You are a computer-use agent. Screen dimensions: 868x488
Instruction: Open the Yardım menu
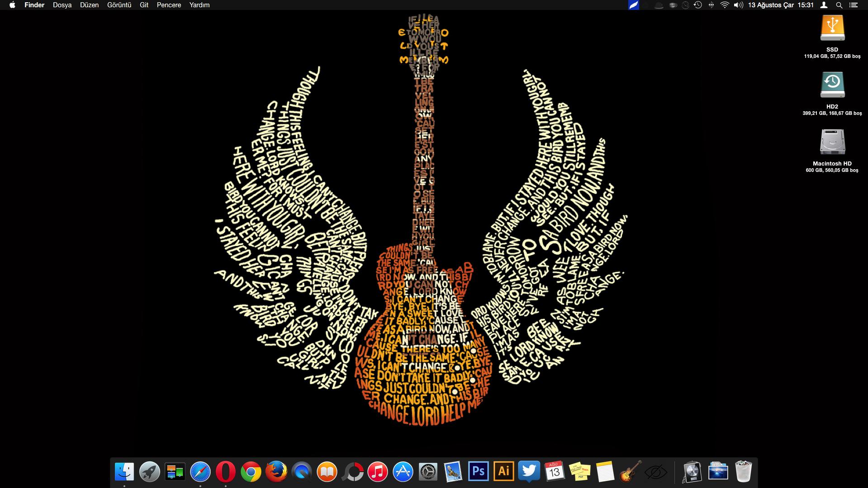(199, 5)
